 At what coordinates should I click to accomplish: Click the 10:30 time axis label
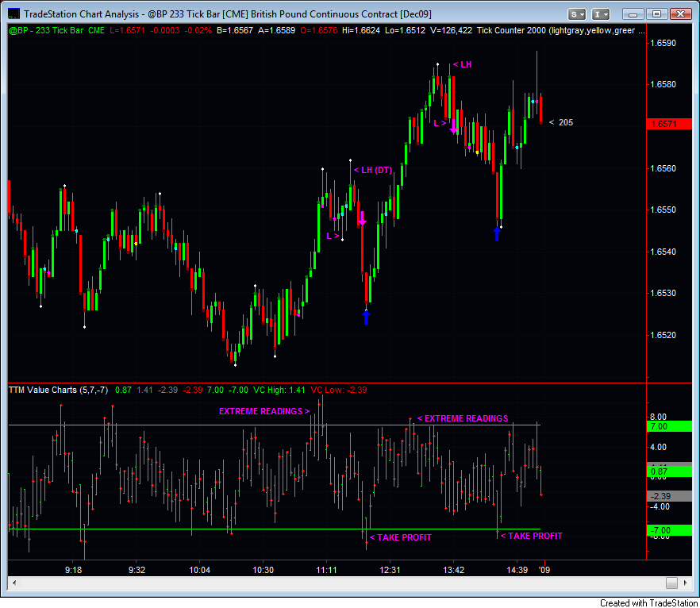(263, 570)
